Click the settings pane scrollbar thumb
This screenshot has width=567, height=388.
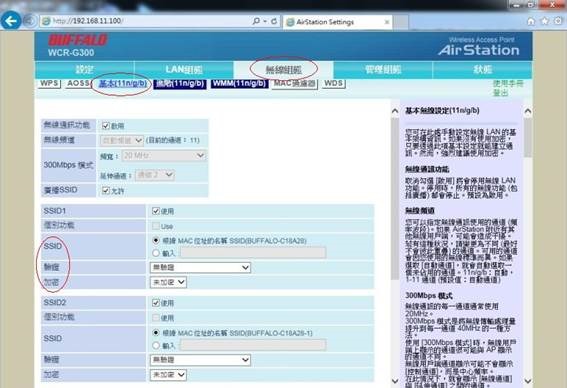[x=395, y=199]
